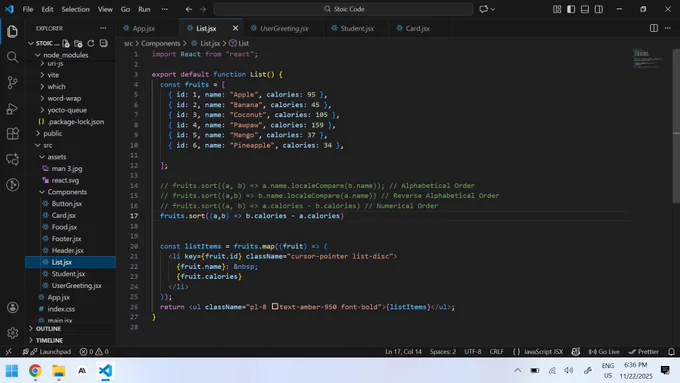Open the Chat view in activity bar
680x383 pixels.
[x=13, y=159]
